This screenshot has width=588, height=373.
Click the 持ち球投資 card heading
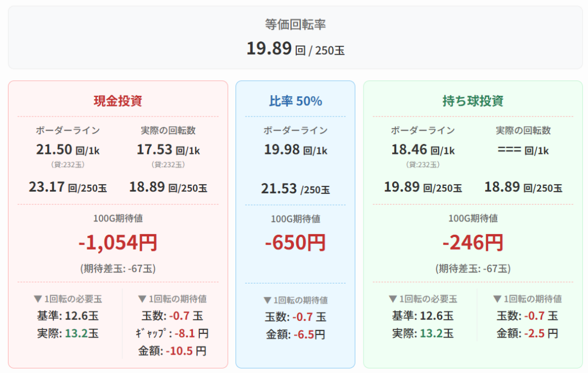(473, 101)
